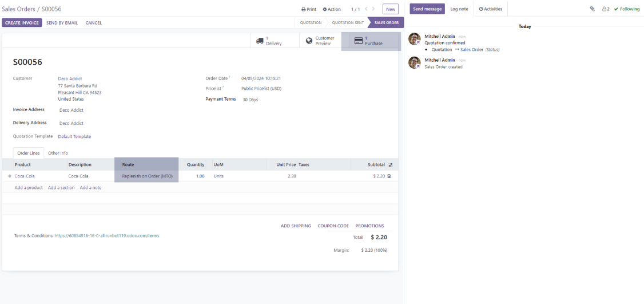Open the Print dropdown menu

click(309, 9)
